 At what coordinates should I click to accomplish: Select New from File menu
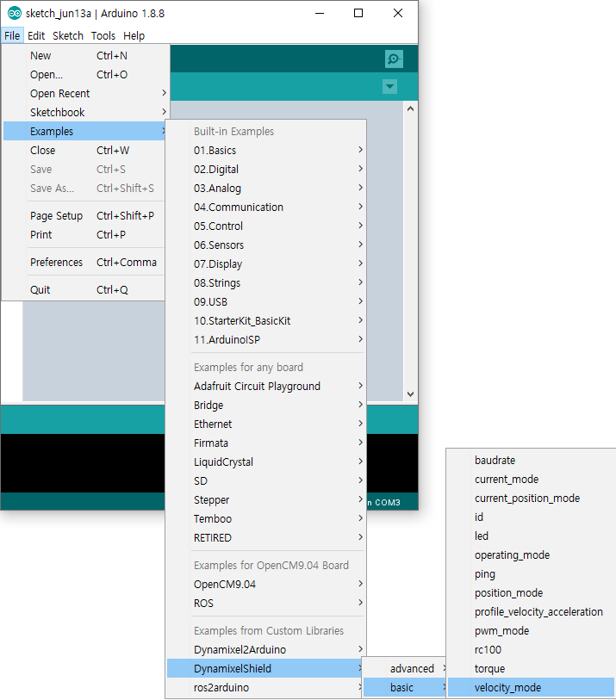pyautogui.click(x=40, y=55)
